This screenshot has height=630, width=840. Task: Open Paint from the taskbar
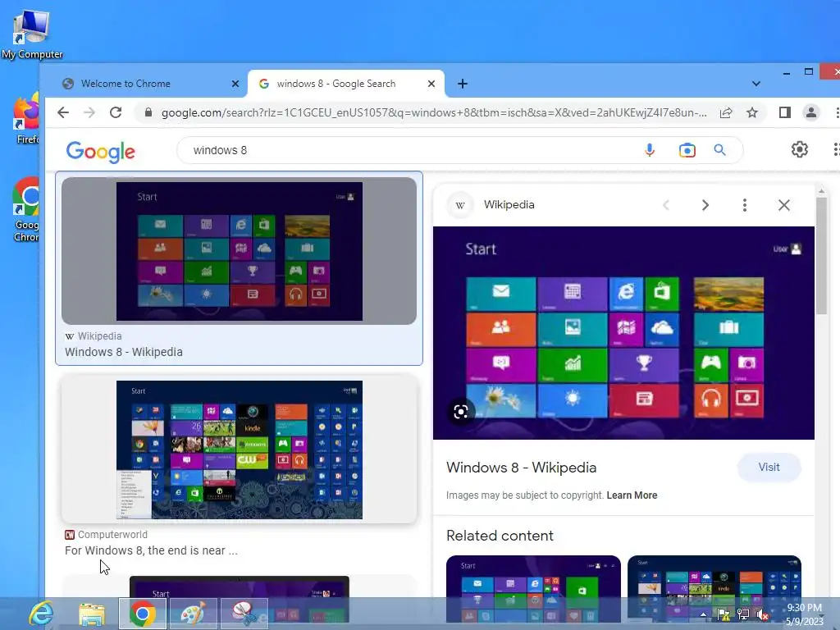193,614
